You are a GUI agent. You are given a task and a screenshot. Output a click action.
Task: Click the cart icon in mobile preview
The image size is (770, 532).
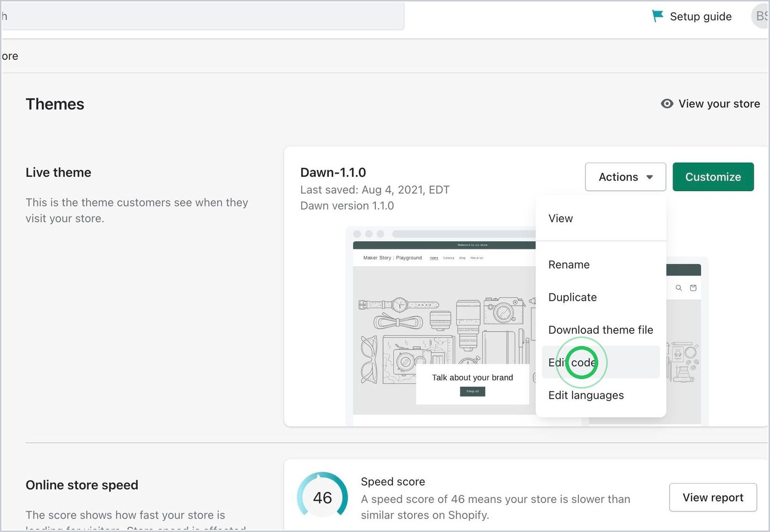click(693, 288)
